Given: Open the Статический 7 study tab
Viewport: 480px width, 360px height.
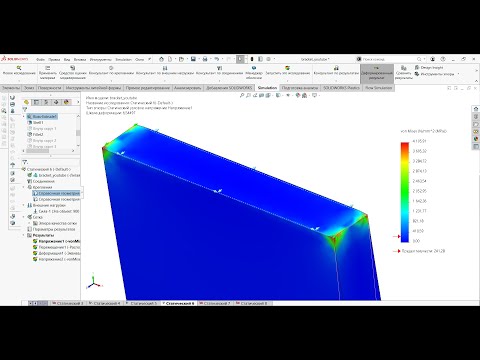Looking at the screenshot, I should 214,304.
